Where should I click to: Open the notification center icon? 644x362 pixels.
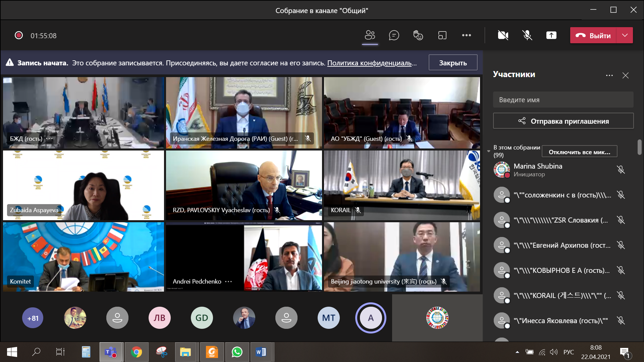(626, 353)
